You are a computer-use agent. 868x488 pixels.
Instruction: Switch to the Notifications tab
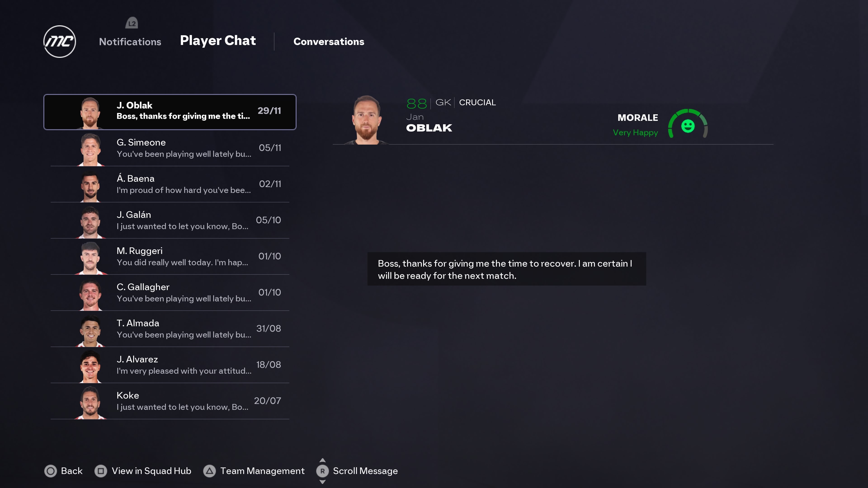tap(130, 42)
